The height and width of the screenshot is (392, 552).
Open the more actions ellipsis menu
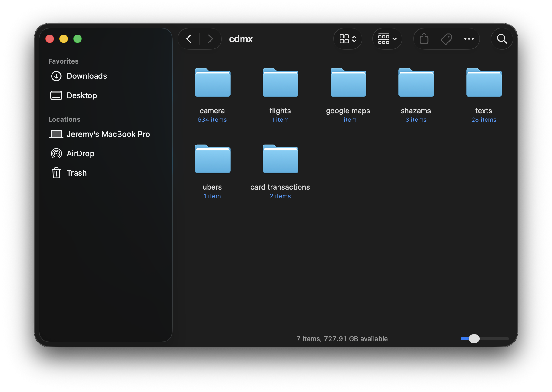469,39
